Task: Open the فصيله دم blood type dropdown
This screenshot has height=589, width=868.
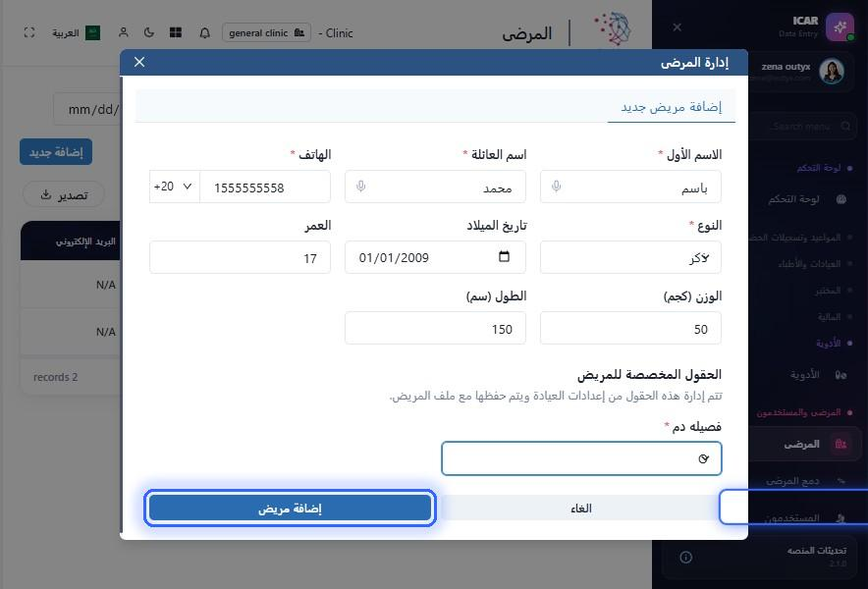Action: [x=581, y=458]
